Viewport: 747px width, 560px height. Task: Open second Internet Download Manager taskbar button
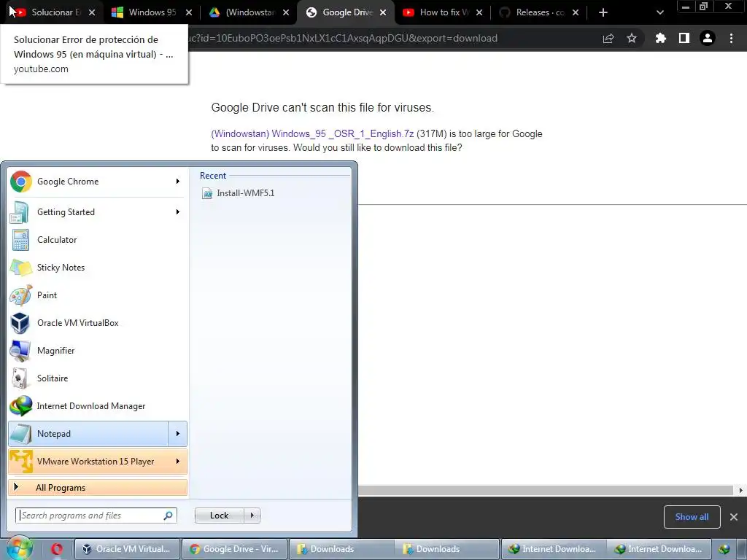click(659, 549)
